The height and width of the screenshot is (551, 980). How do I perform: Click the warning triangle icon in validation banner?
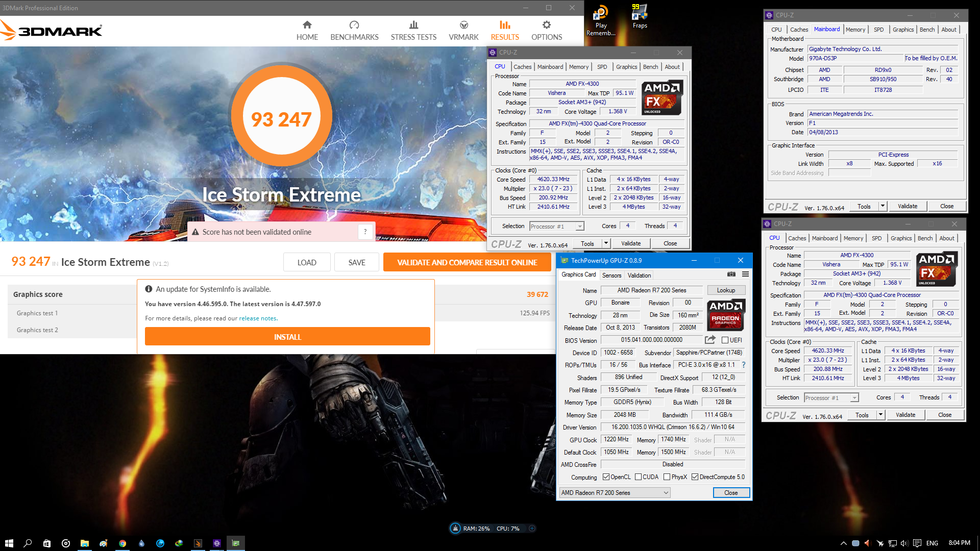click(x=195, y=232)
